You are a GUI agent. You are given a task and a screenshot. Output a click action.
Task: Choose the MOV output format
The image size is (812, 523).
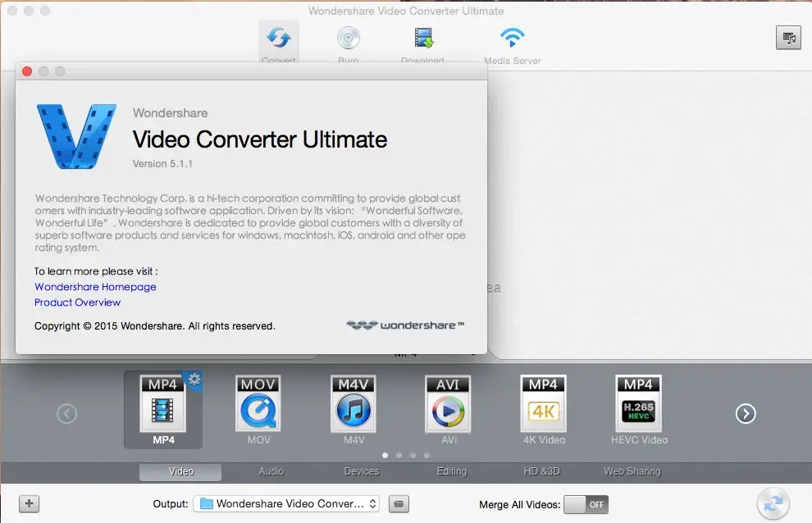tap(258, 410)
